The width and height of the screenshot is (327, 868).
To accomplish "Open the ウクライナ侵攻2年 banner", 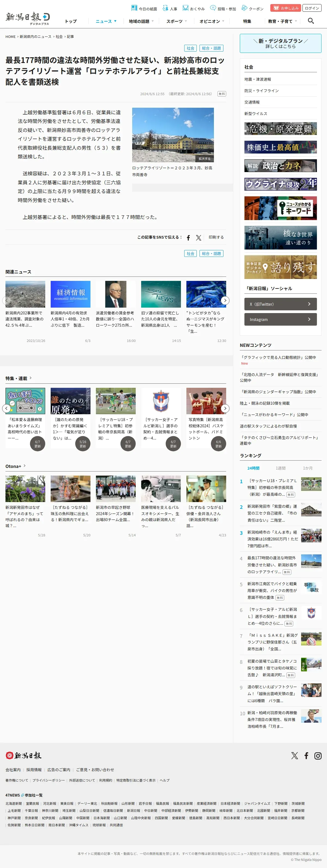I will [280, 184].
